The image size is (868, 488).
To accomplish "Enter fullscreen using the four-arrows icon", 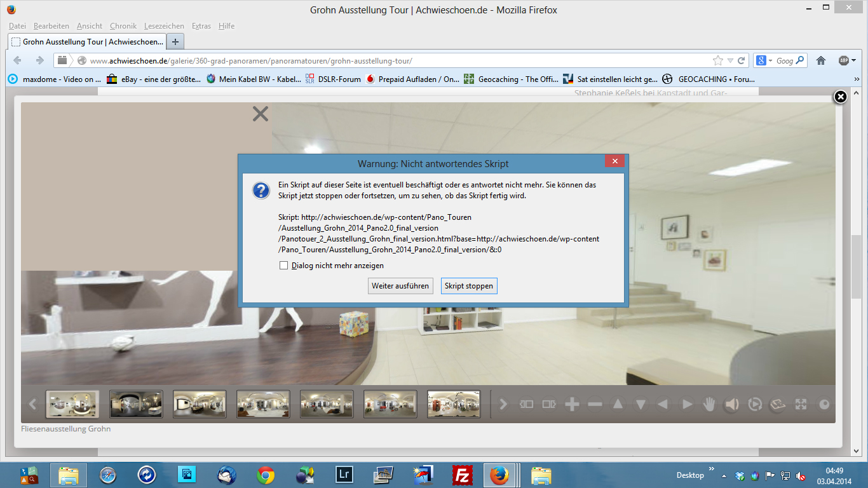I will pos(801,404).
